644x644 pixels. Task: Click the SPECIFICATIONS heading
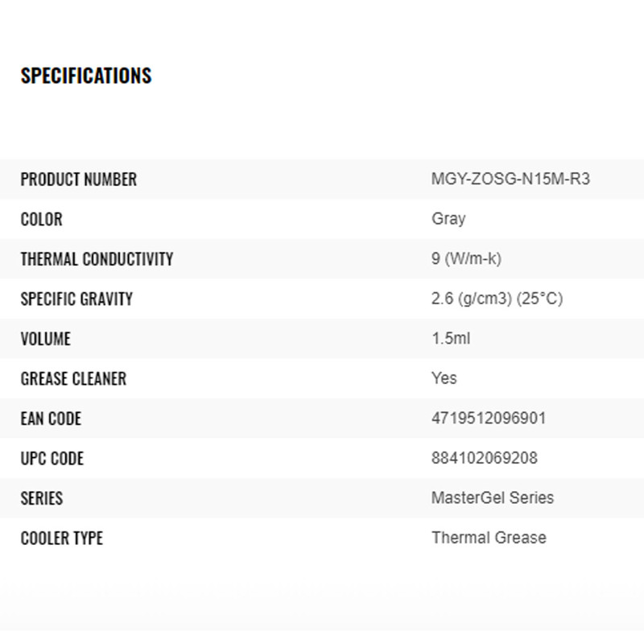pos(86,76)
